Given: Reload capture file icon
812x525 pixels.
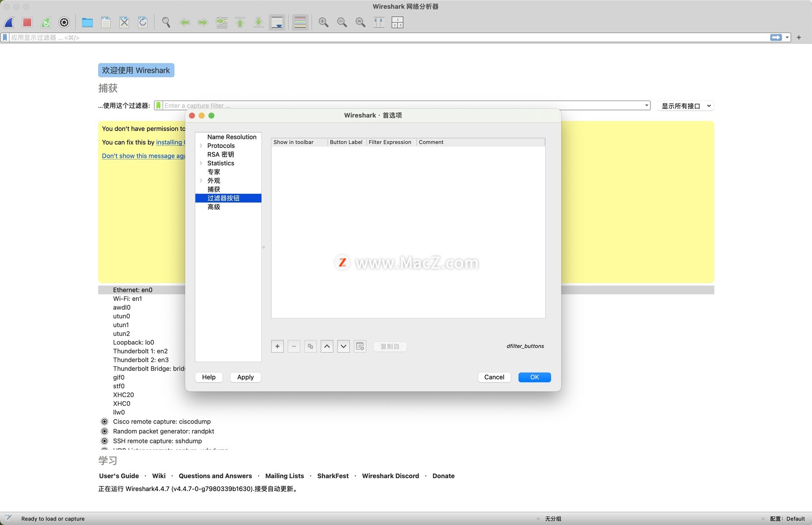Looking at the screenshot, I should pyautogui.click(x=143, y=22).
